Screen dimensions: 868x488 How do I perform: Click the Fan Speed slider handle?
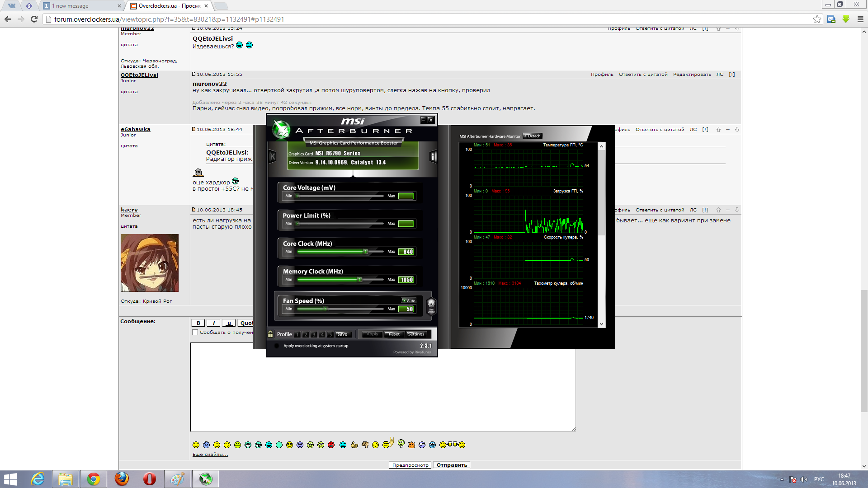325,309
